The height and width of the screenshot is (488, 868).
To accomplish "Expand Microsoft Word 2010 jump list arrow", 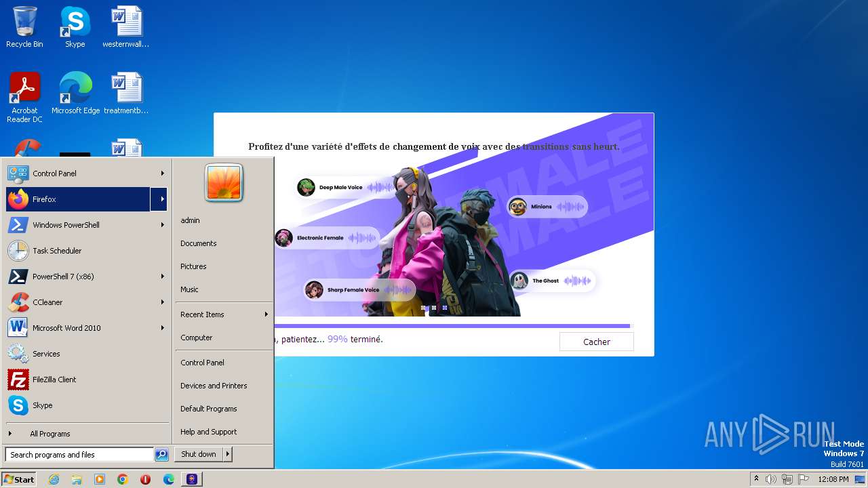I will [x=162, y=328].
